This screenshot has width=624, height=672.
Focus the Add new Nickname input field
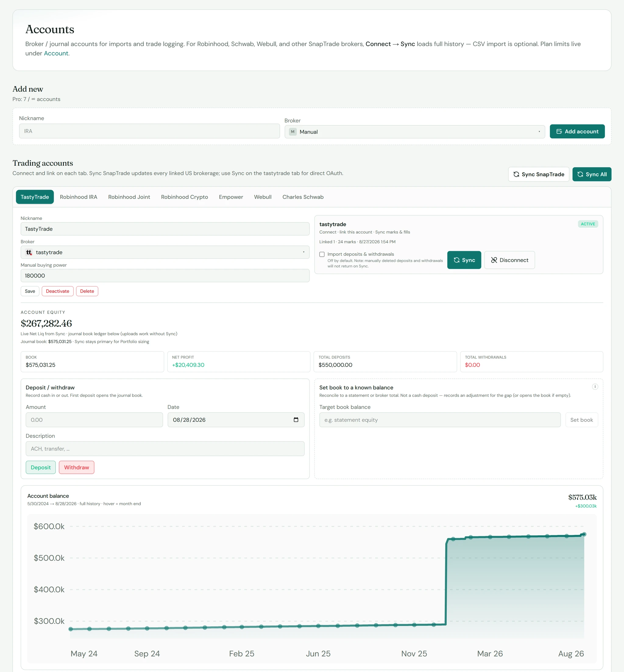(x=149, y=131)
